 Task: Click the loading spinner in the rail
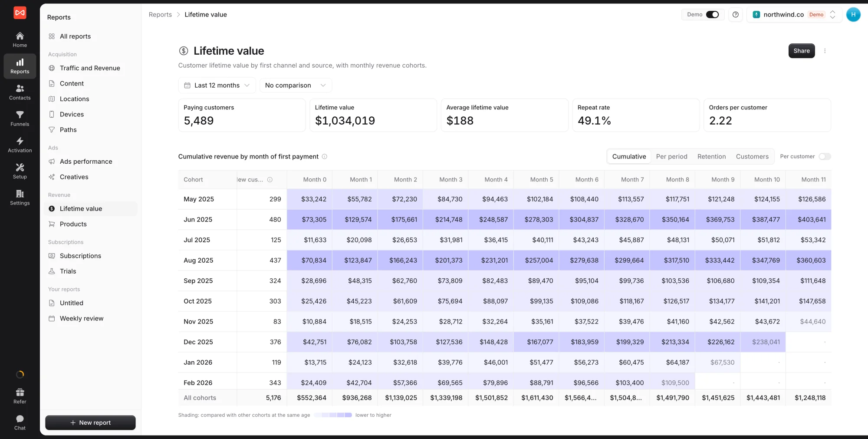pos(20,374)
